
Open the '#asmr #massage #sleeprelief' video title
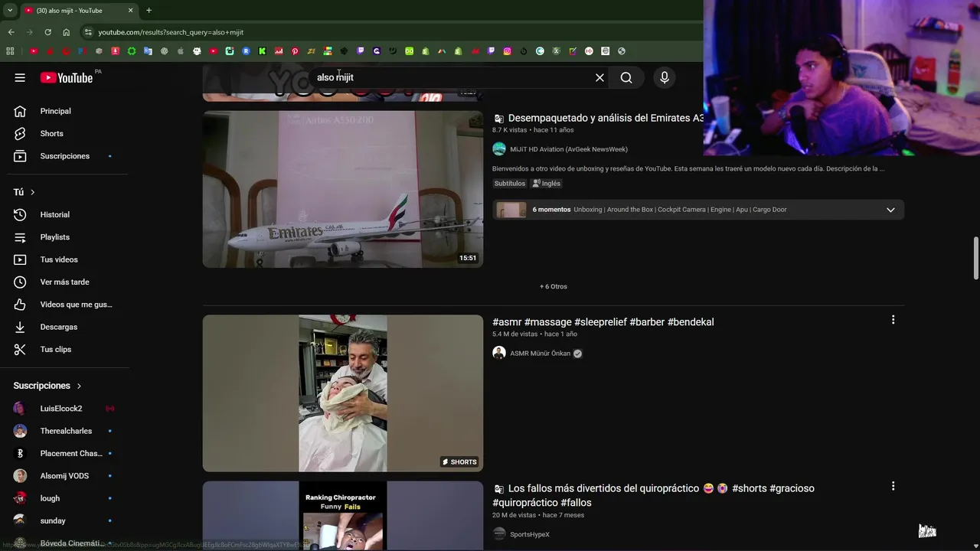point(603,322)
